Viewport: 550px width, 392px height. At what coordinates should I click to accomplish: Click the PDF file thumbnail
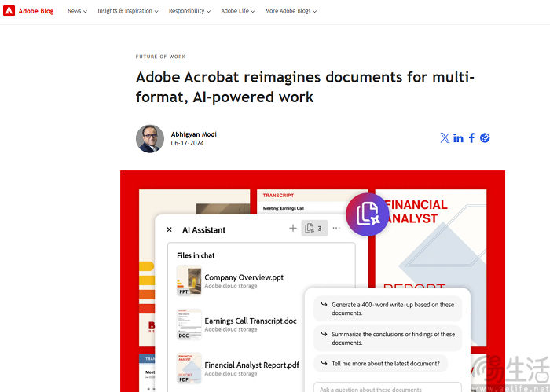coord(189,368)
